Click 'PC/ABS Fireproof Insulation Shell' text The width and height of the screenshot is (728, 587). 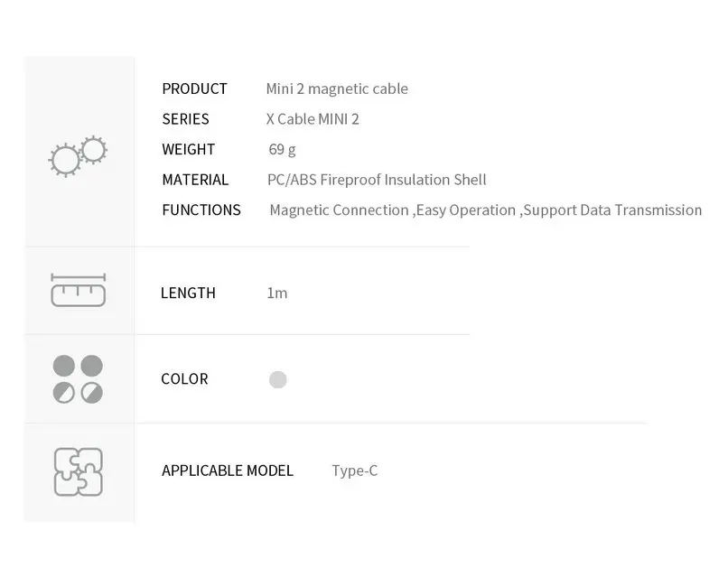click(377, 180)
